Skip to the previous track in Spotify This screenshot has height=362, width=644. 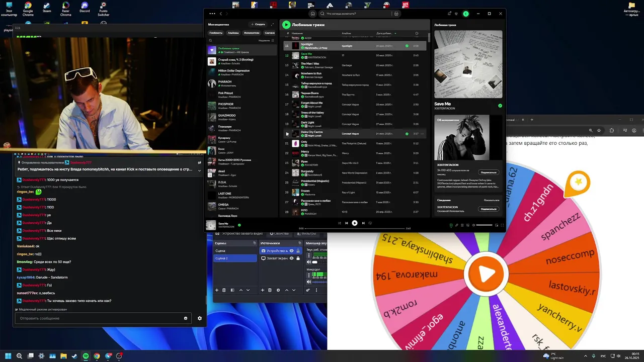(346, 223)
